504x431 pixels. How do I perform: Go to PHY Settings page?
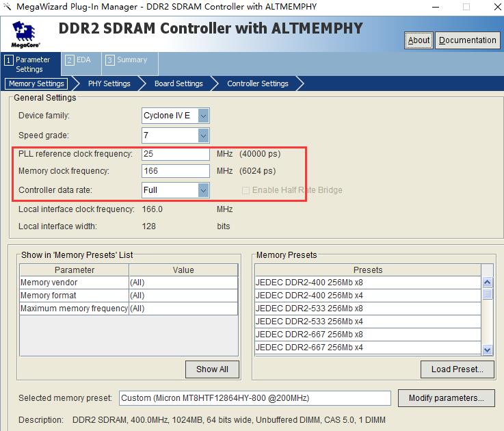click(x=109, y=83)
